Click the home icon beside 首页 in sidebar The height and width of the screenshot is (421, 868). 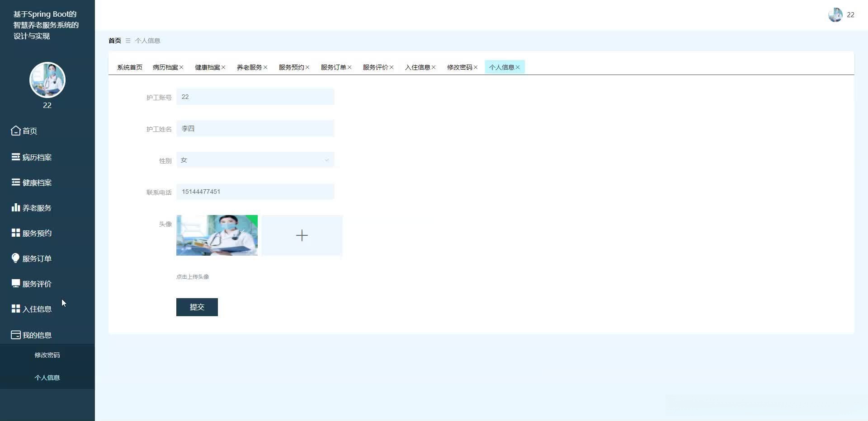click(16, 131)
